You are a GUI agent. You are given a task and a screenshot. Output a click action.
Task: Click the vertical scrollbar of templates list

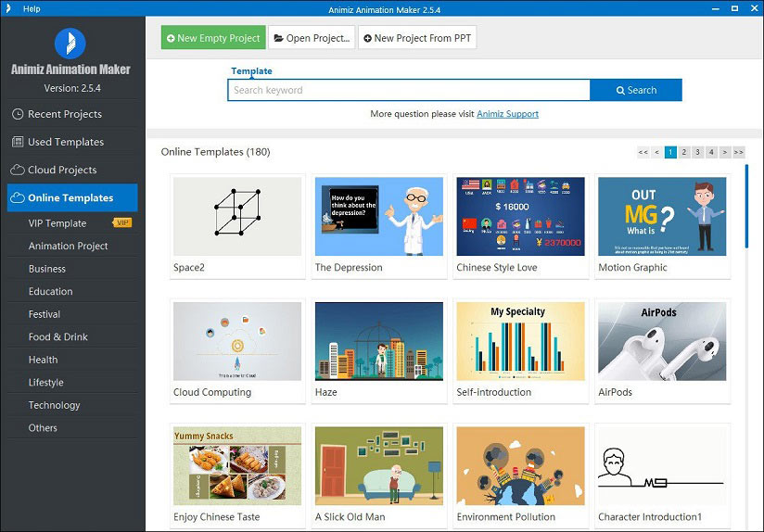click(x=746, y=206)
